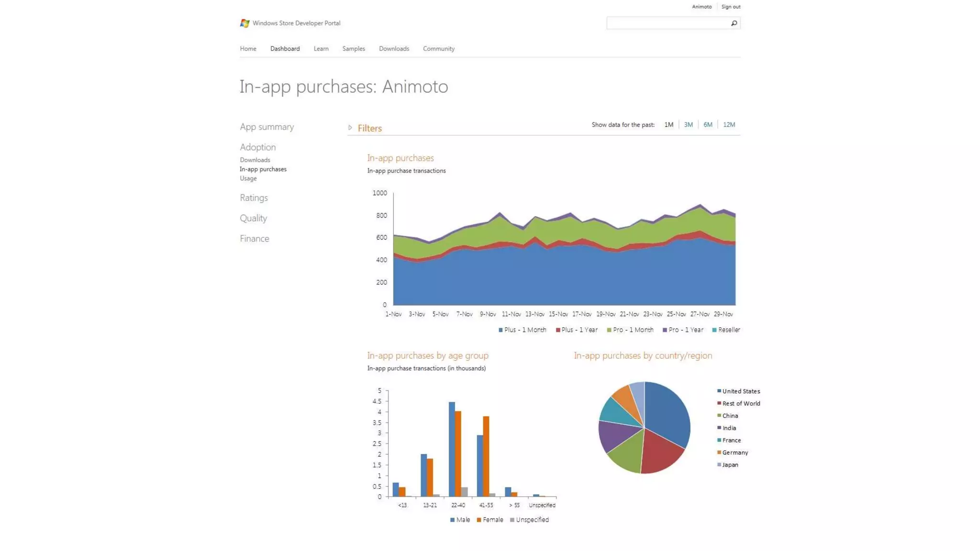Expand the Filters disclosure triangle
Viewport: 980px width, 551px height.
pos(350,128)
